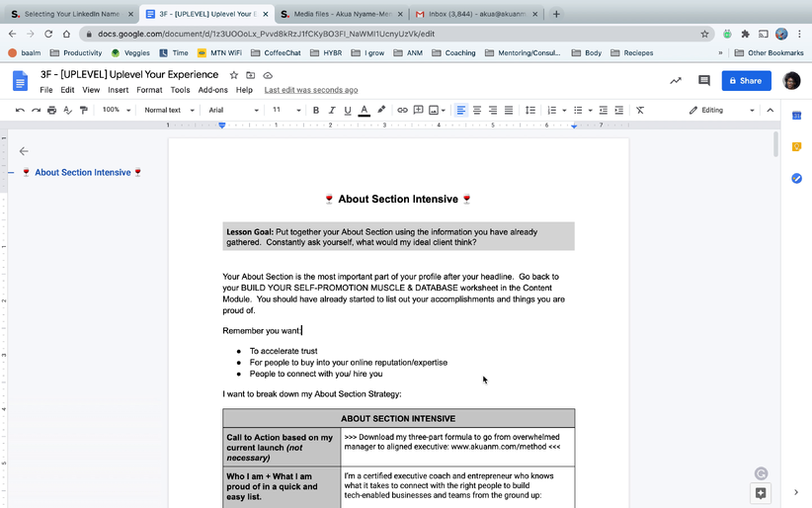Select Justify alignment
Screen dimensions: 812x508
pos(509,110)
